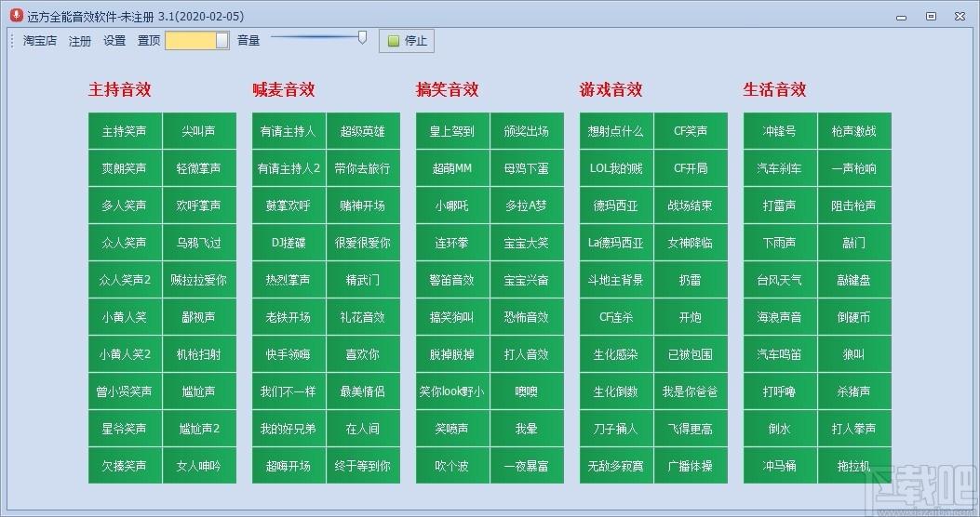Play the 曾小贤笑声 sound effect
The height and width of the screenshot is (517, 980).
(125, 391)
